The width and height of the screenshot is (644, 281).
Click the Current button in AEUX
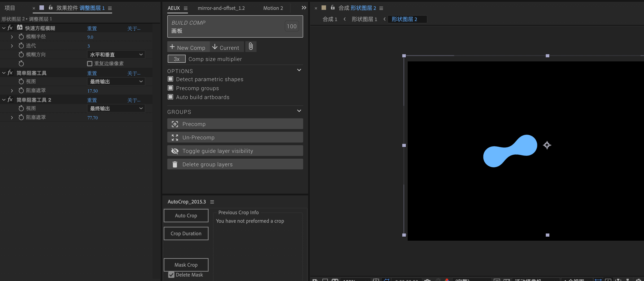point(226,47)
